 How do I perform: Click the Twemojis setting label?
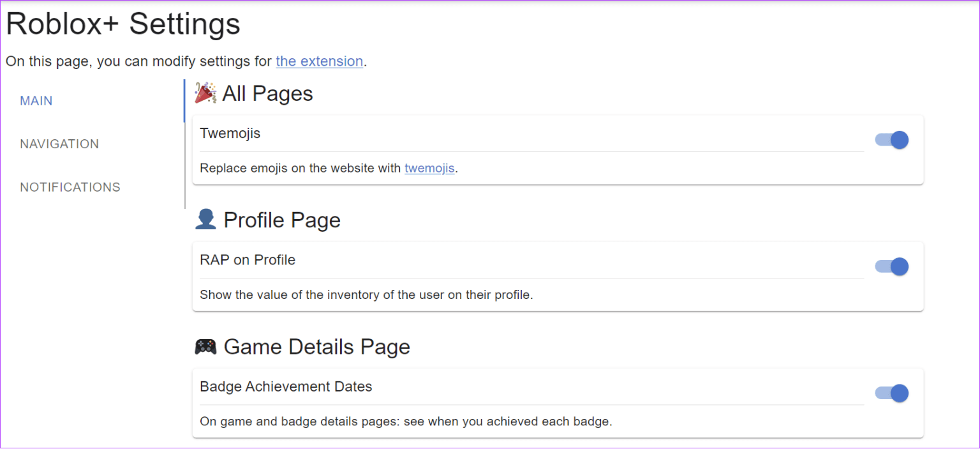point(230,133)
